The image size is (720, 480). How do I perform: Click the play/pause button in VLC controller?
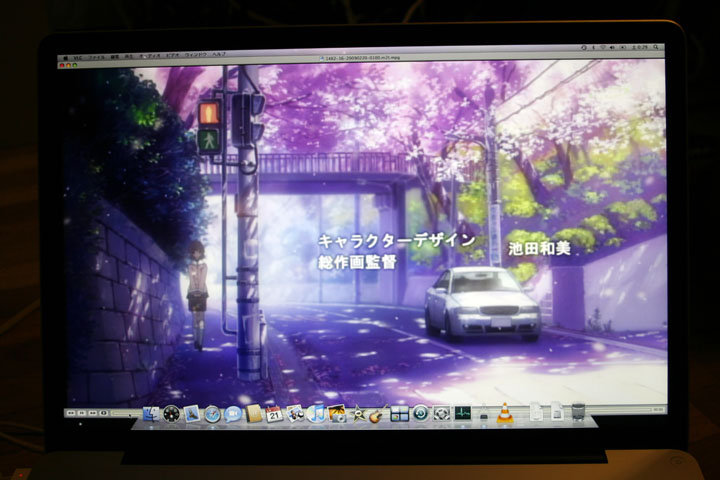pyautogui.click(x=82, y=413)
